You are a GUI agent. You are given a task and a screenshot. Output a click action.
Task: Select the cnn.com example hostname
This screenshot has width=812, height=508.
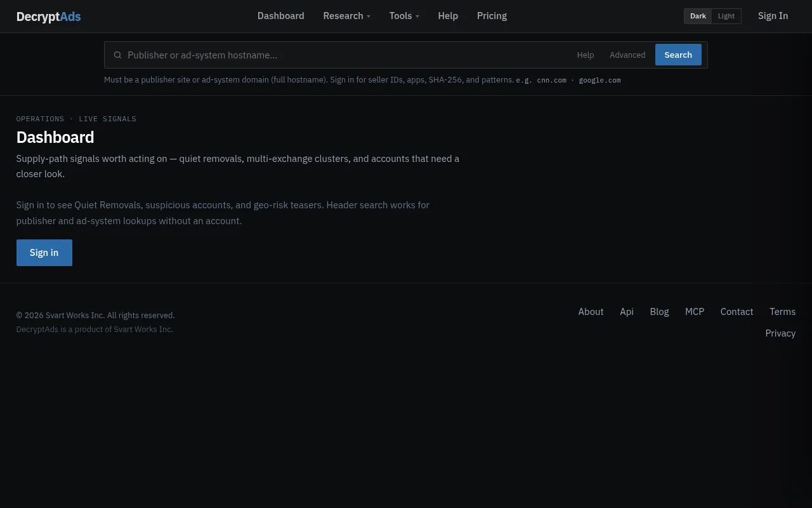point(551,80)
